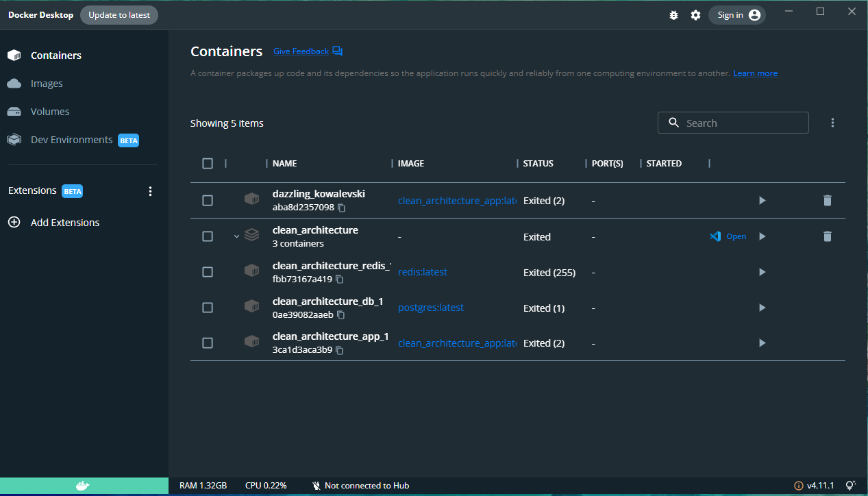Click the Sign in account button
Image resolution: width=868 pixels, height=496 pixels.
tap(737, 15)
